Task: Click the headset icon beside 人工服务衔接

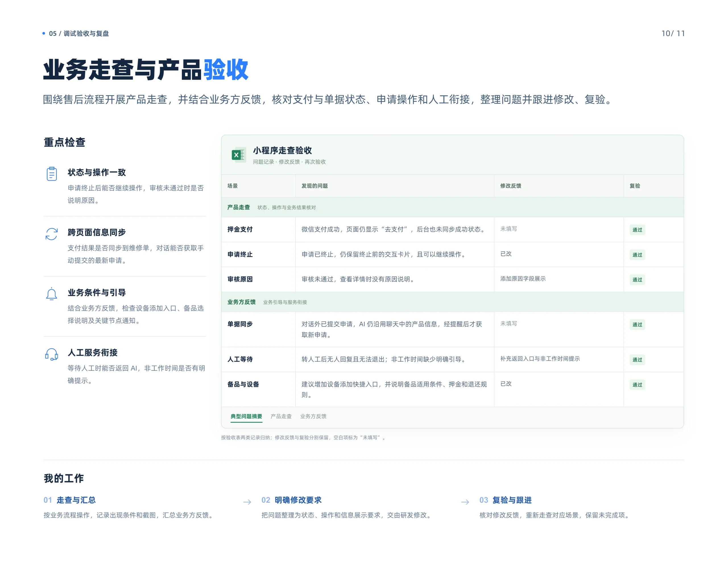Action: coord(52,354)
